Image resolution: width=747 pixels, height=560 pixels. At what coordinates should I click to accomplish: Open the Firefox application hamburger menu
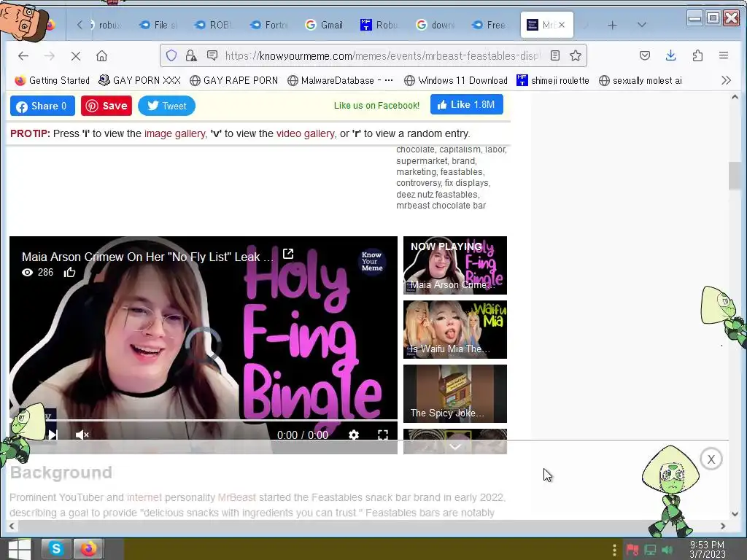point(724,55)
